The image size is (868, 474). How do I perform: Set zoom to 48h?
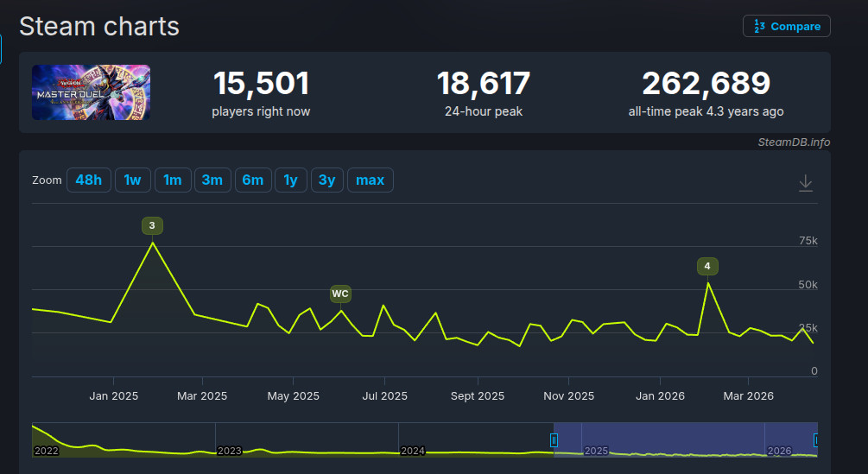point(88,180)
